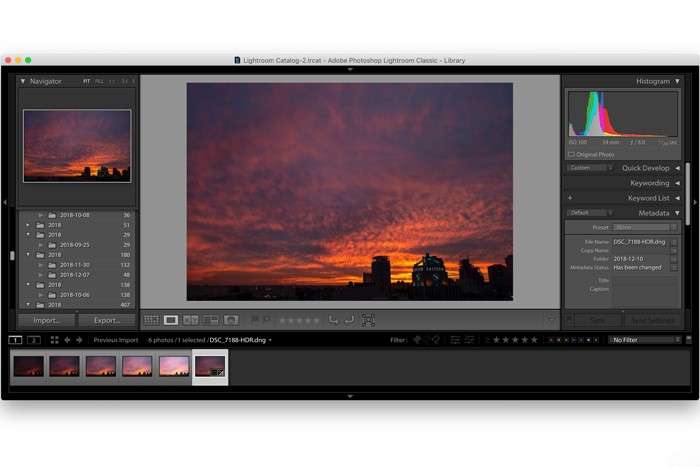Click the Import button
The height and width of the screenshot is (467, 700).
coord(47,320)
